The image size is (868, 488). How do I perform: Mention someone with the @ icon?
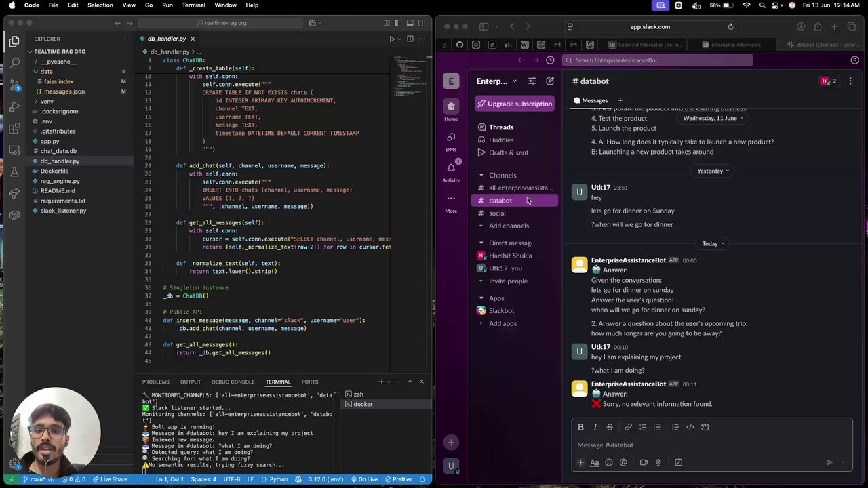coord(623,462)
